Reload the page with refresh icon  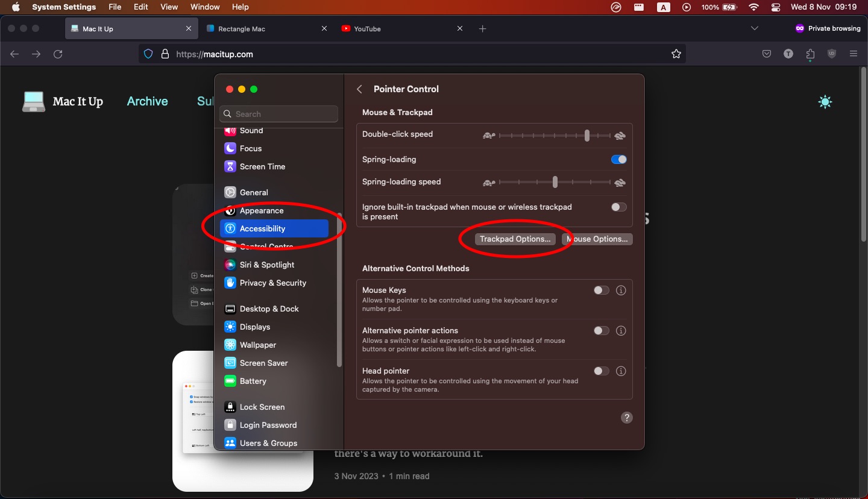point(58,54)
